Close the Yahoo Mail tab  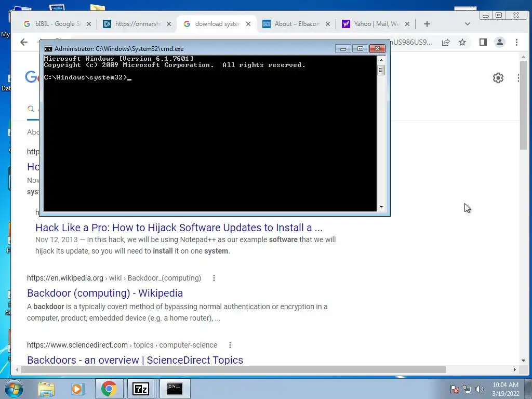pyautogui.click(x=407, y=24)
